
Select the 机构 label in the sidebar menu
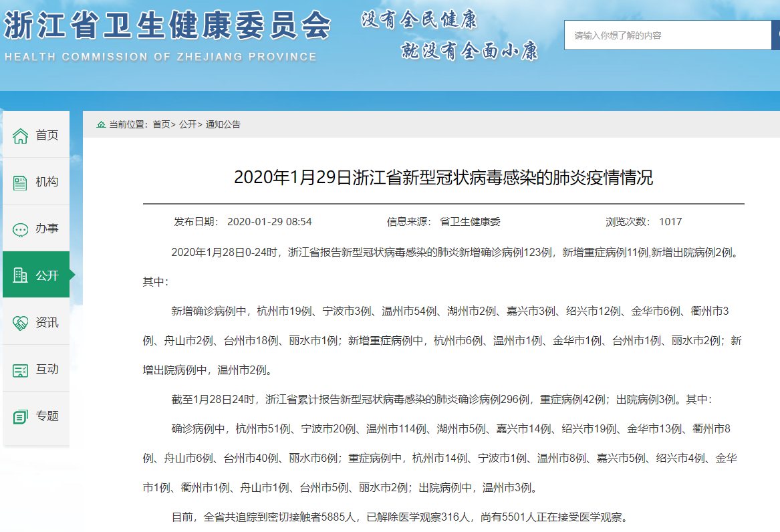click(47, 182)
